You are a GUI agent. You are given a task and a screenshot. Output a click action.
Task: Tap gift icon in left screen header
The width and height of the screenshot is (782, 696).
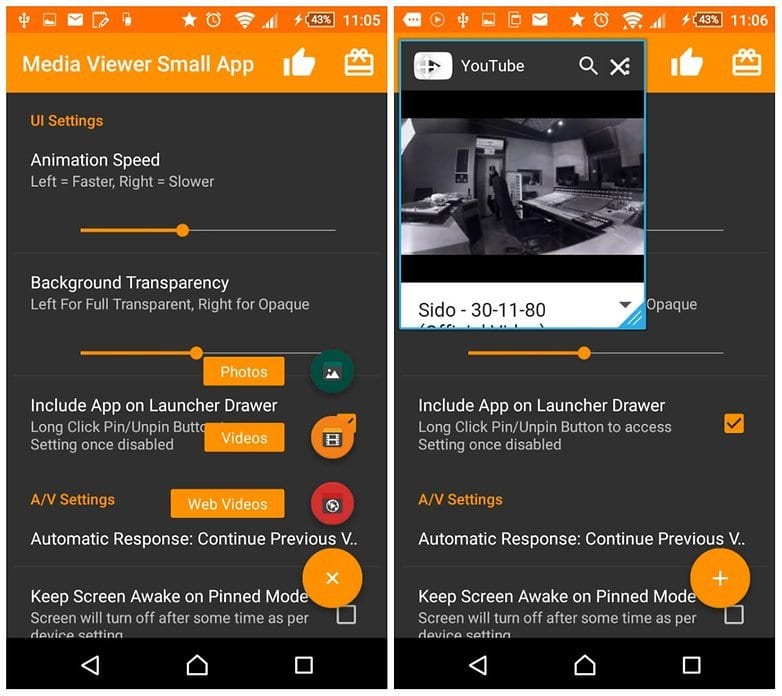coord(359,63)
